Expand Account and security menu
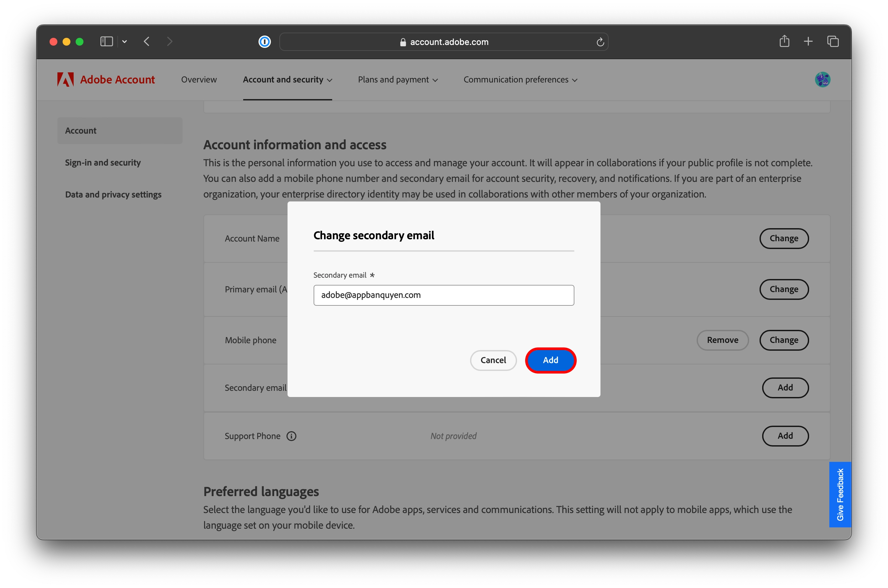This screenshot has width=888, height=588. (x=287, y=80)
